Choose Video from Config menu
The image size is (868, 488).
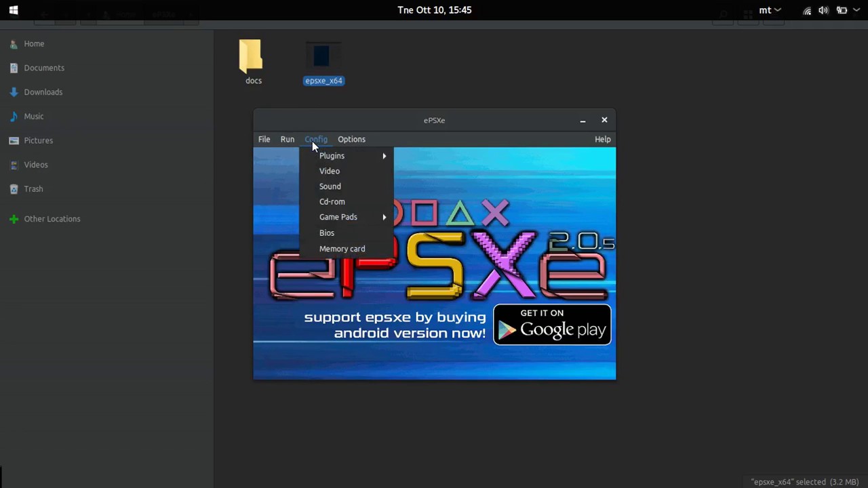pos(347,171)
